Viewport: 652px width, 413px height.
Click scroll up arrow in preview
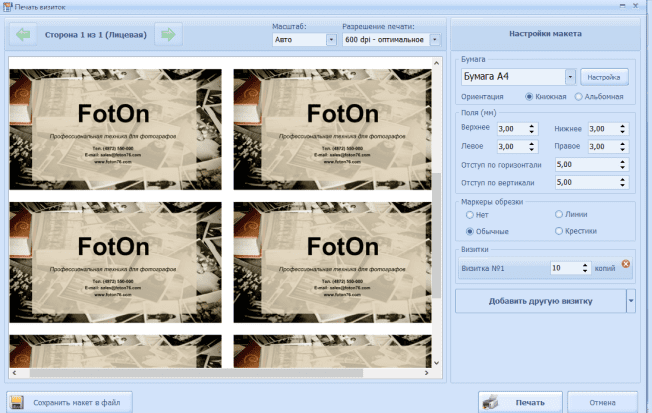[437, 63]
